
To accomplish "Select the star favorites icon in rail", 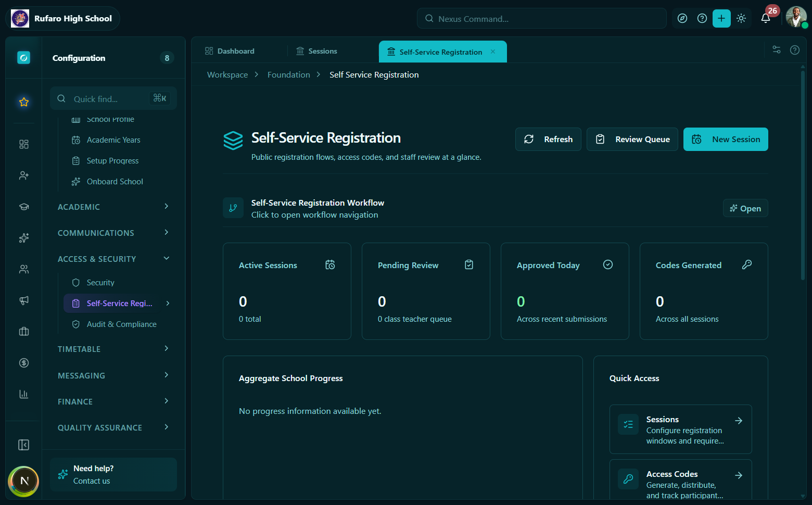I will [24, 102].
